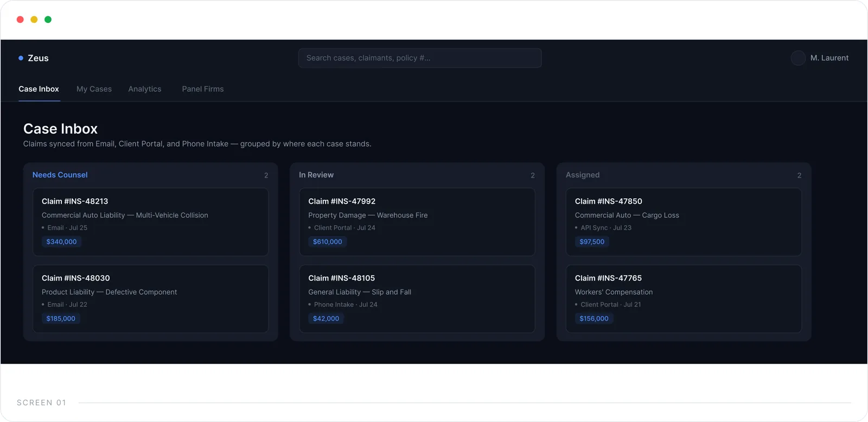Click the M. Laurent user avatar
868x422 pixels.
[x=798, y=58]
